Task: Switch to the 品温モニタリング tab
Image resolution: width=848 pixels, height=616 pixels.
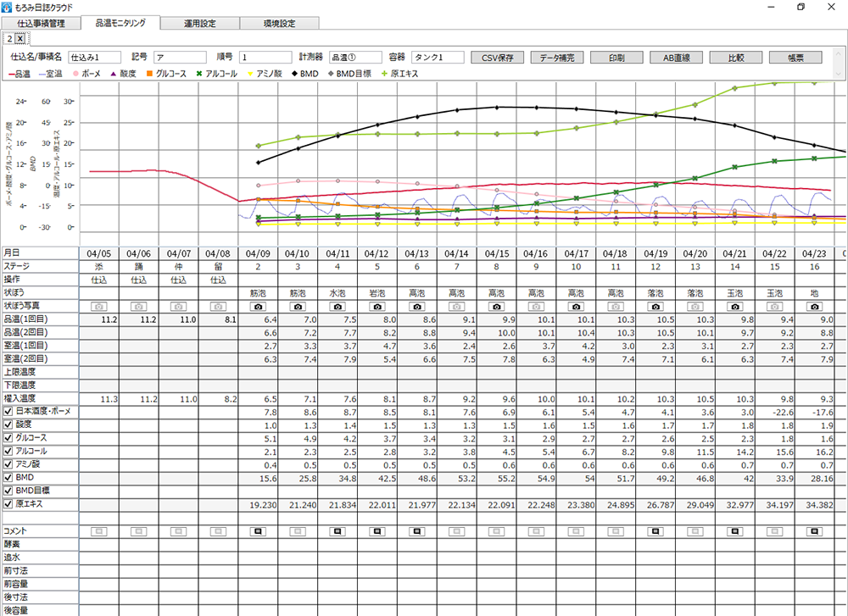Action: 120,23
